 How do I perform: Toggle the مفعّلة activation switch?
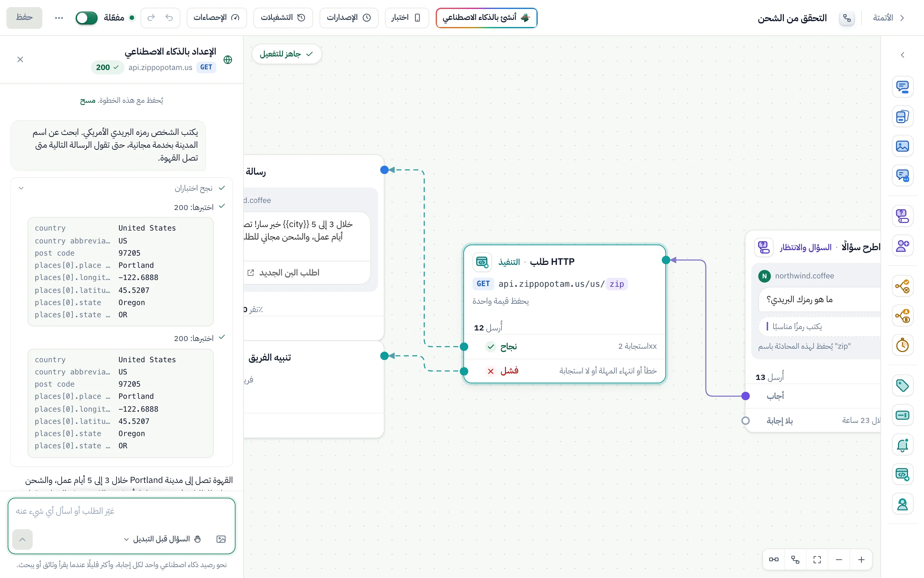(x=87, y=18)
